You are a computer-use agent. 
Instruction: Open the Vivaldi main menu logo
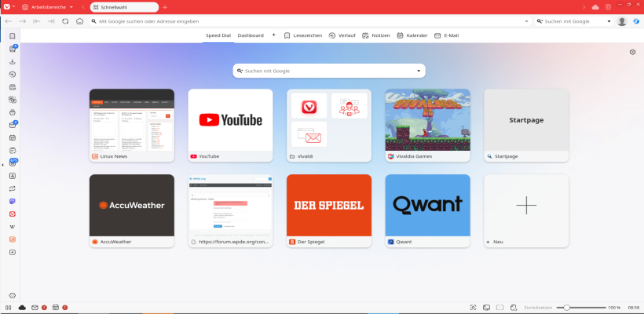pyautogui.click(x=6, y=7)
